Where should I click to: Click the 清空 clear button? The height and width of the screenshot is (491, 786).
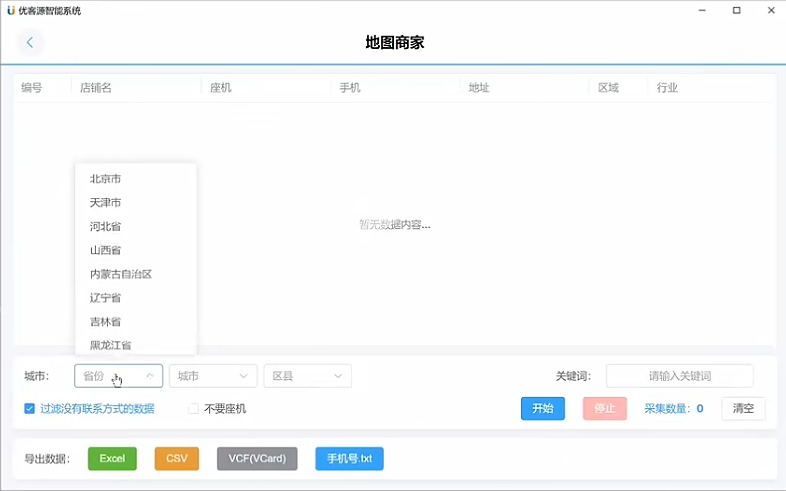tap(743, 408)
